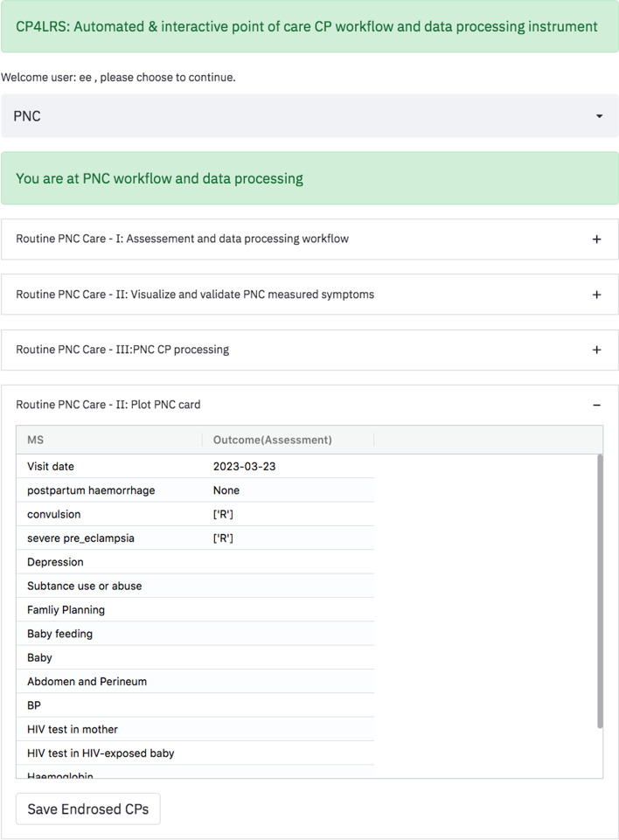Screen dimensions: 619x840
Task: Open the PNC workflow dropdown
Action: (309, 116)
